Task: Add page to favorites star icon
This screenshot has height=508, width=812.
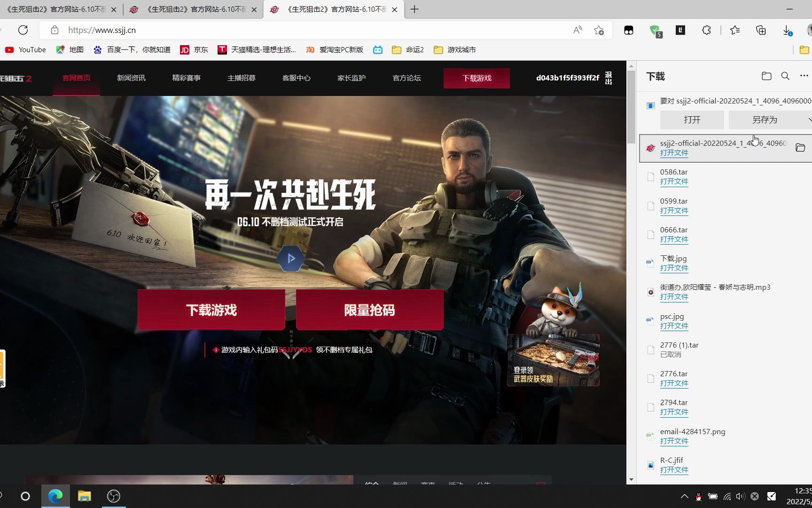Action: 599,30
